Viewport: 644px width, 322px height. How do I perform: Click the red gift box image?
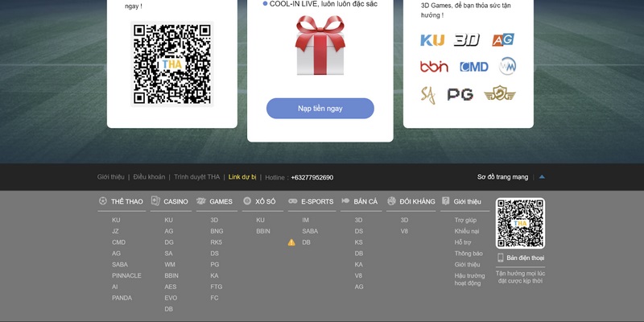point(320,45)
